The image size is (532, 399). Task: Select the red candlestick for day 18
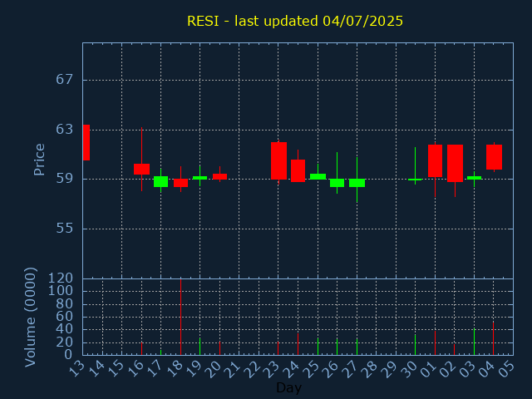coord(181,183)
